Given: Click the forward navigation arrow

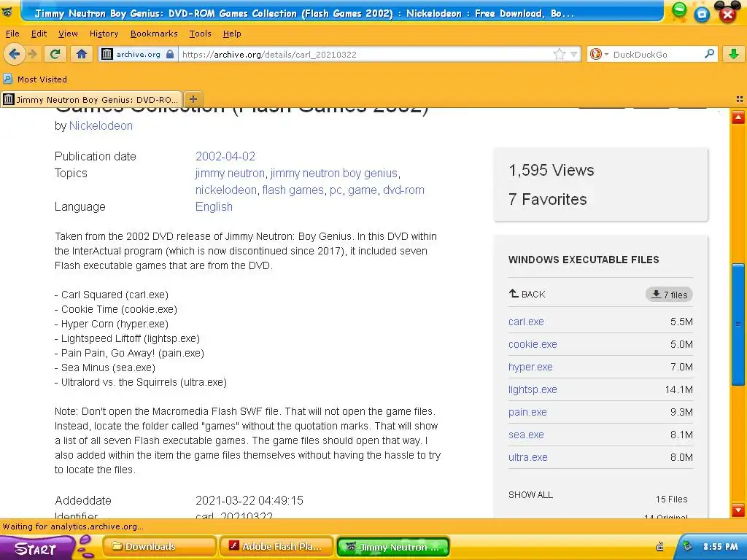Looking at the screenshot, I should (x=32, y=54).
